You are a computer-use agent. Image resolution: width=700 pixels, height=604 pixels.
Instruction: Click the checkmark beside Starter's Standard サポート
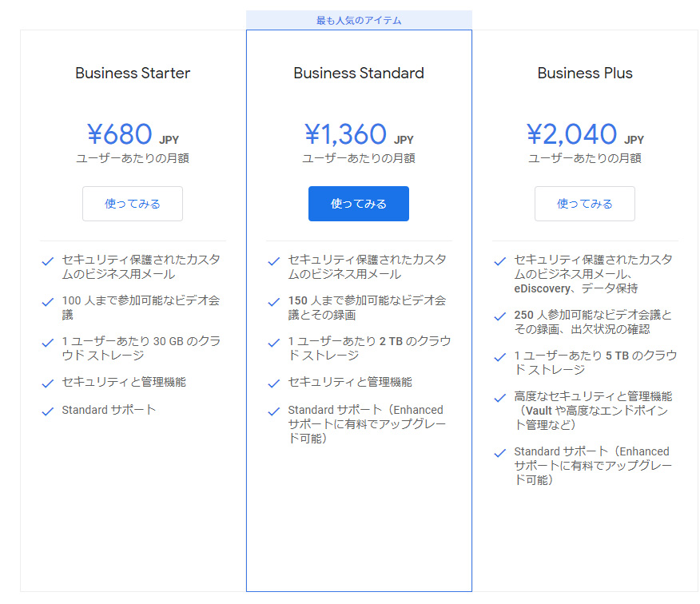pyautogui.click(x=48, y=411)
